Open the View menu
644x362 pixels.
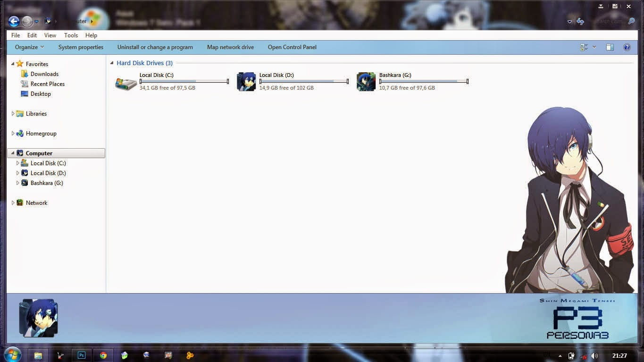50,35
